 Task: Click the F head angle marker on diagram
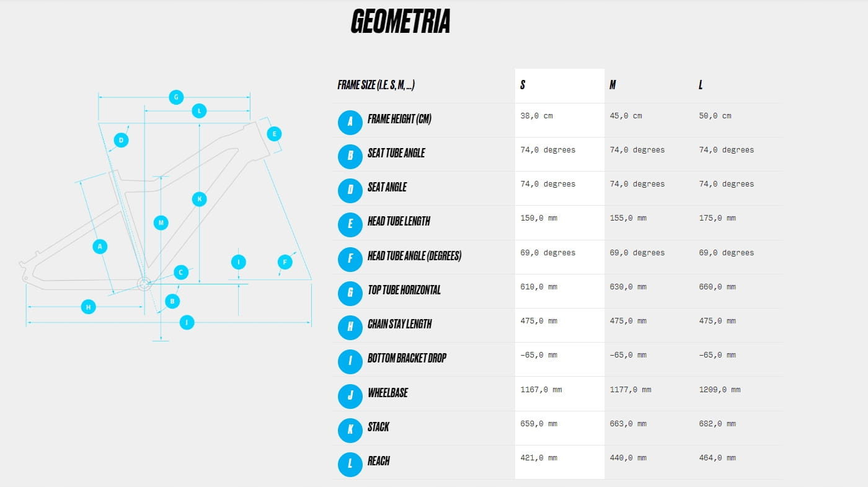pos(285,262)
